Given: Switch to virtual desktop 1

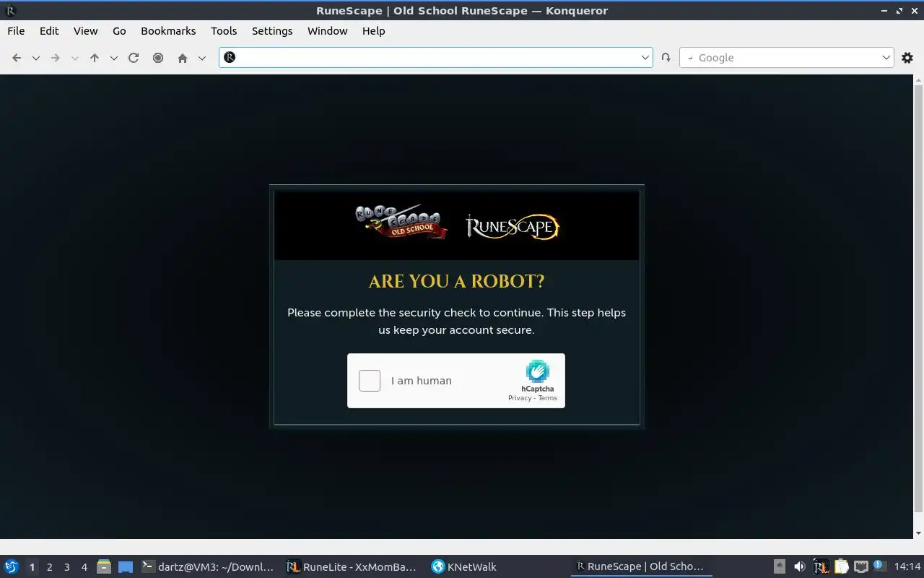Looking at the screenshot, I should [32, 567].
